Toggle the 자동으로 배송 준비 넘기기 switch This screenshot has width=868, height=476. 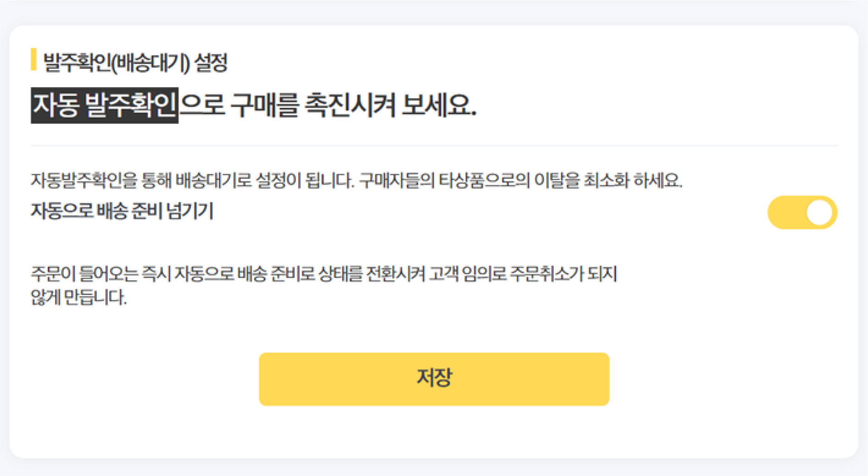pyautogui.click(x=802, y=212)
